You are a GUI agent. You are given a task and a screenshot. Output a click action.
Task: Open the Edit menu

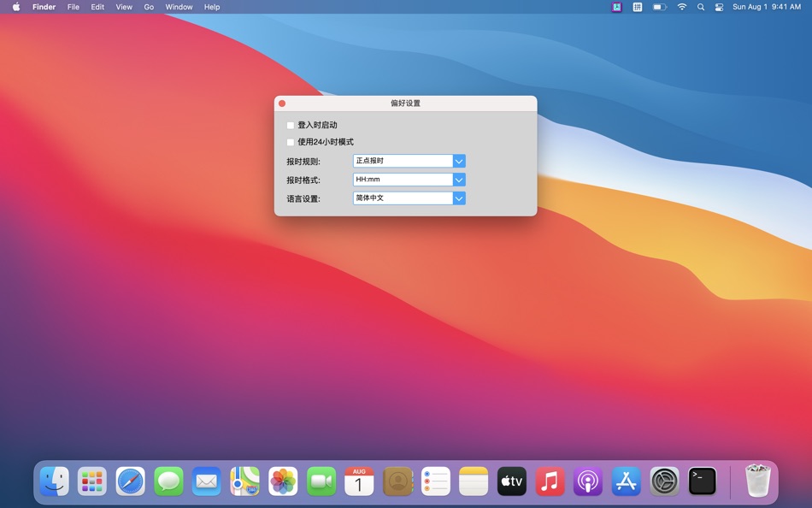click(97, 7)
